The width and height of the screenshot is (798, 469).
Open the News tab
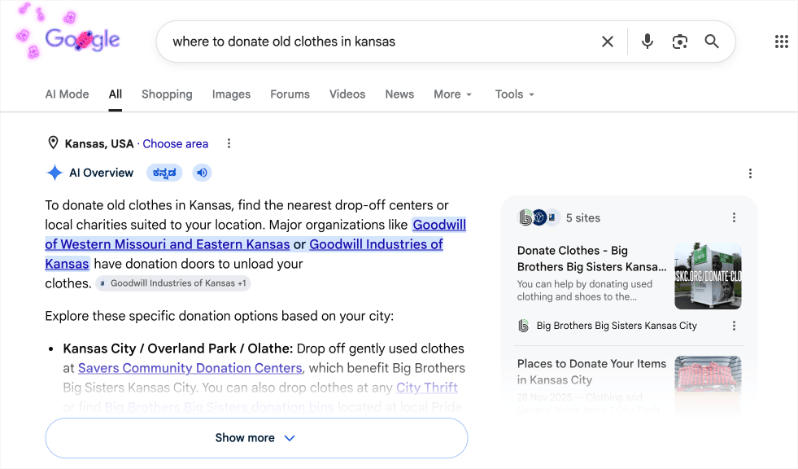tap(399, 94)
